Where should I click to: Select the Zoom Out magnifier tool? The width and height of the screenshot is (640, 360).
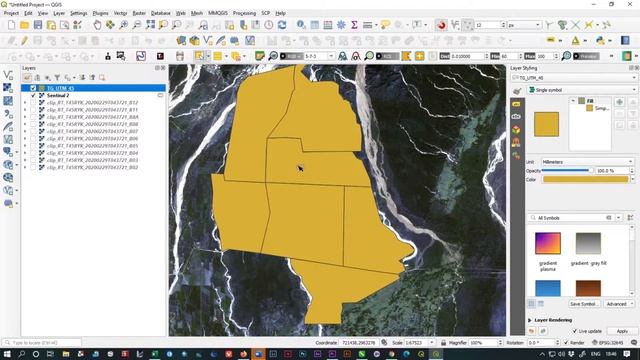(137, 25)
